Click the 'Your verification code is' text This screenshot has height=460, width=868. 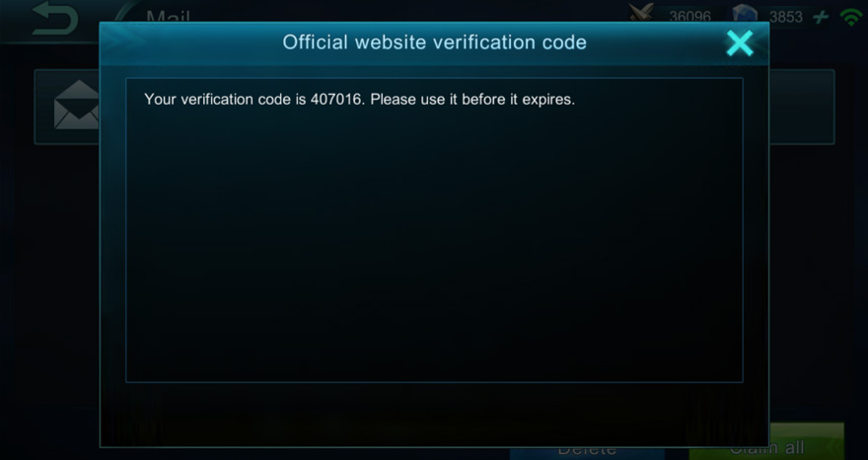click(225, 100)
